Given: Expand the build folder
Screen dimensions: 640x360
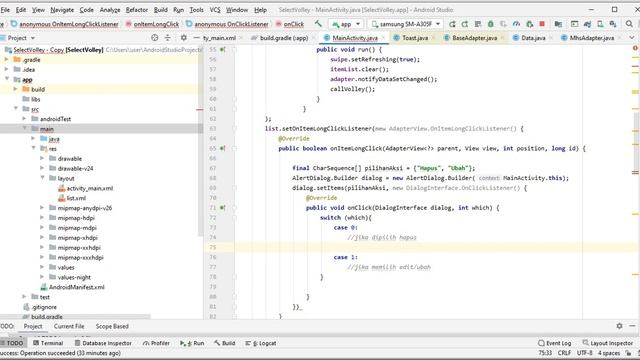Looking at the screenshot, I should pos(16,89).
